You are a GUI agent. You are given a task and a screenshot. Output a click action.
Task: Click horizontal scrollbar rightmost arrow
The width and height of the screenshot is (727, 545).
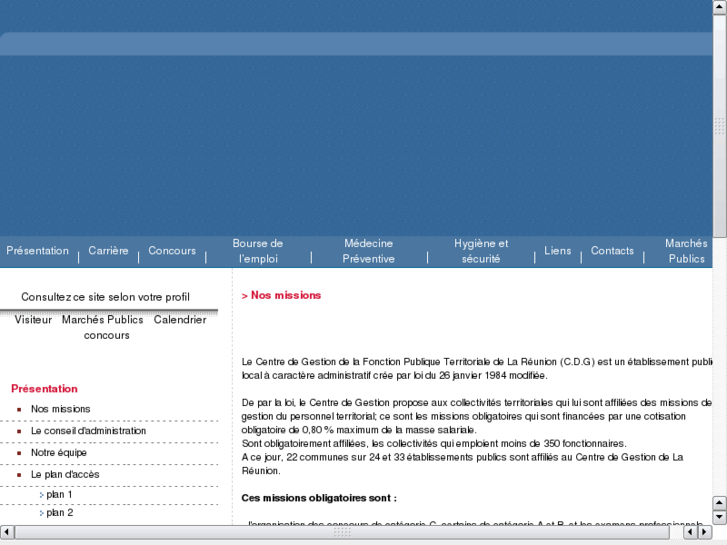pyautogui.click(x=705, y=532)
